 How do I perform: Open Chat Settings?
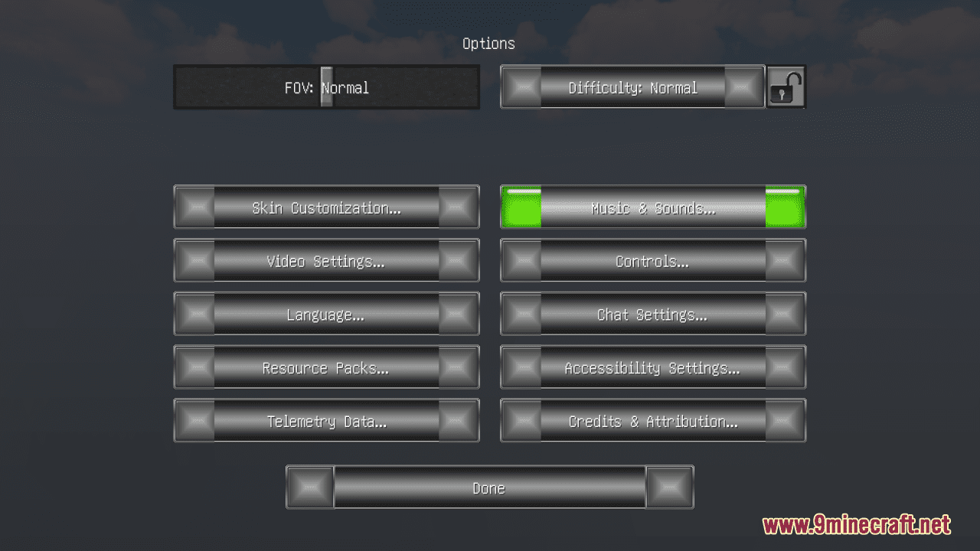tap(653, 314)
